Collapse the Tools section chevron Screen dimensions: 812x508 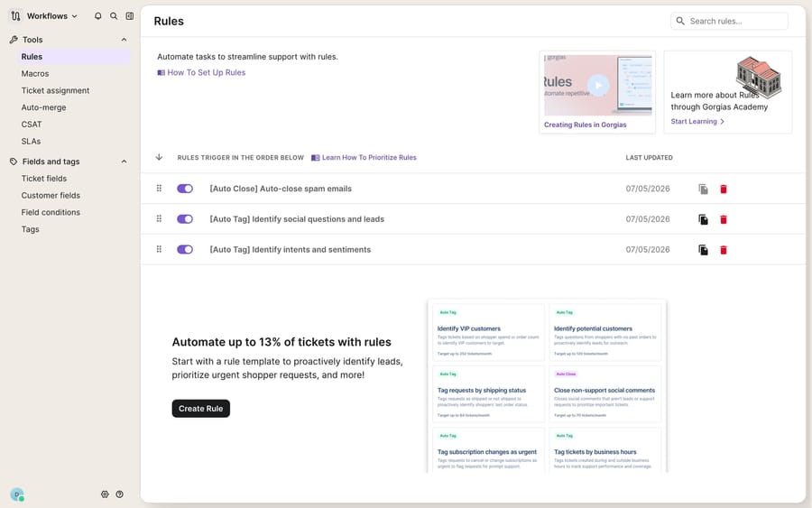pos(124,40)
